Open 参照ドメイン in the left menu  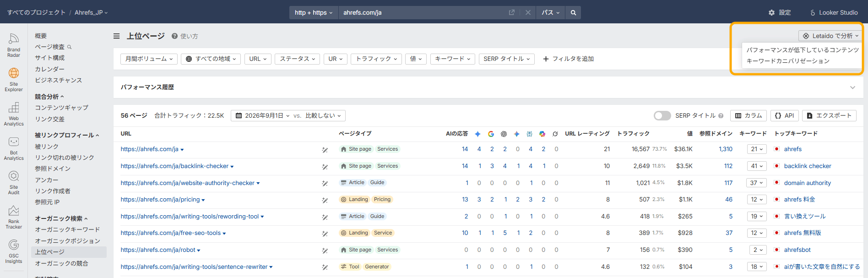pos(53,169)
